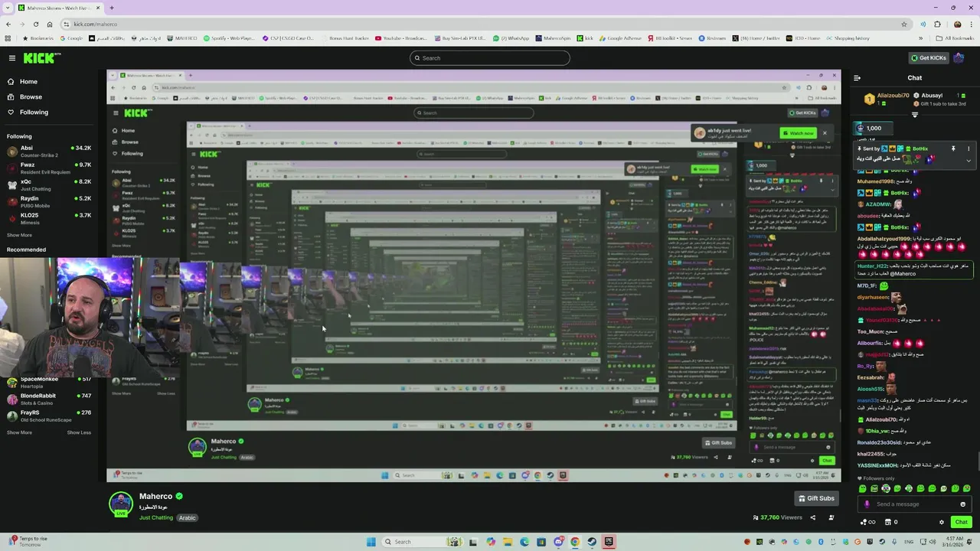Image resolution: width=980 pixels, height=551 pixels.
Task: Open Fwaz channel in Following list
Action: click(x=49, y=168)
